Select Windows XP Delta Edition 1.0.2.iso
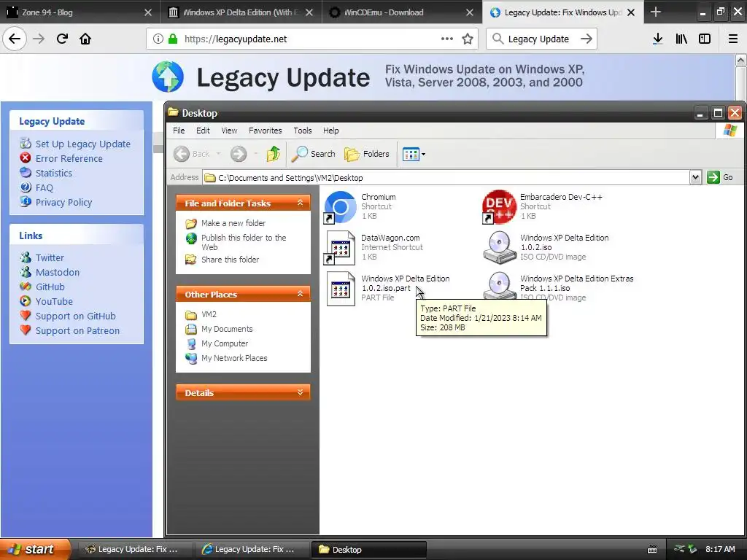747x560 pixels. tap(499, 248)
